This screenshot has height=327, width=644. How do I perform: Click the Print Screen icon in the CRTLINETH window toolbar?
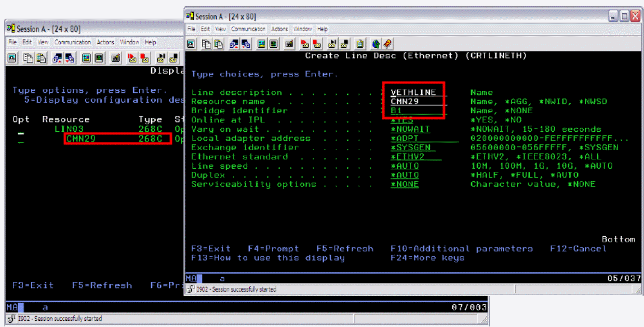coord(191,44)
